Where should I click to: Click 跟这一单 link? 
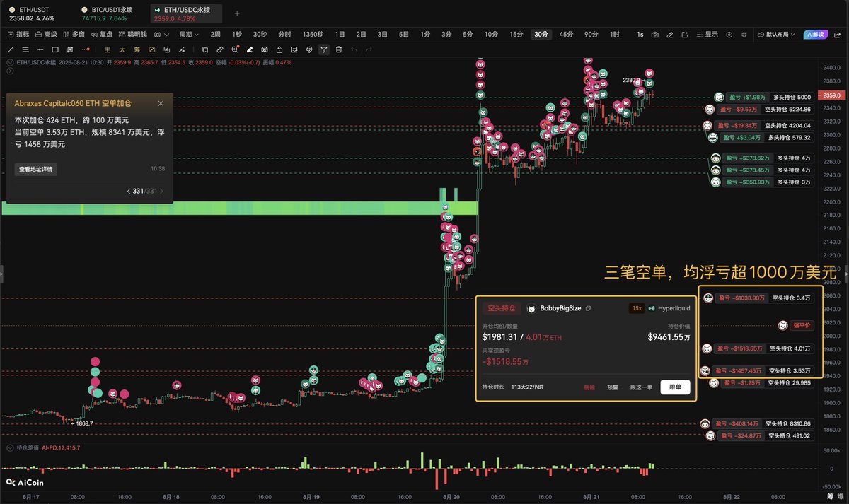tap(641, 387)
